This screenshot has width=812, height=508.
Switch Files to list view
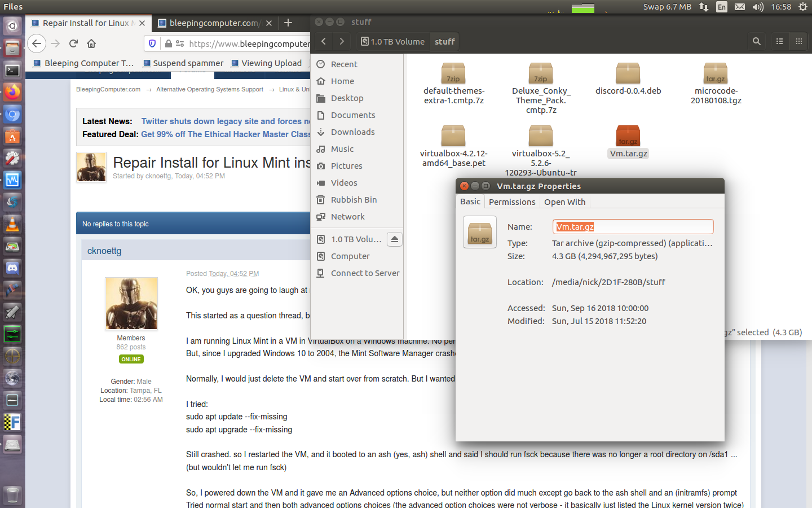tap(780, 41)
